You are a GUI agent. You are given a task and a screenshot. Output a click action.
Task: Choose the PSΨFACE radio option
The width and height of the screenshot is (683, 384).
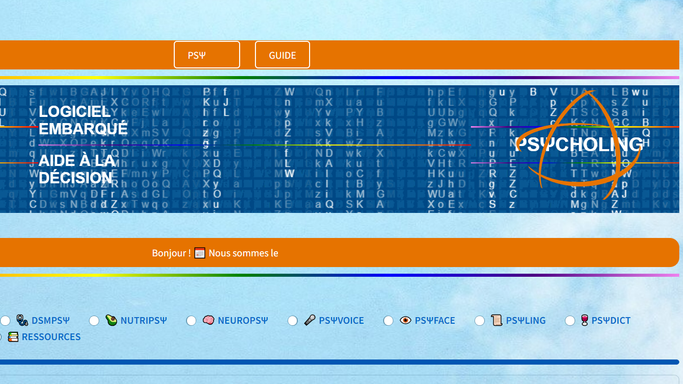click(x=388, y=321)
